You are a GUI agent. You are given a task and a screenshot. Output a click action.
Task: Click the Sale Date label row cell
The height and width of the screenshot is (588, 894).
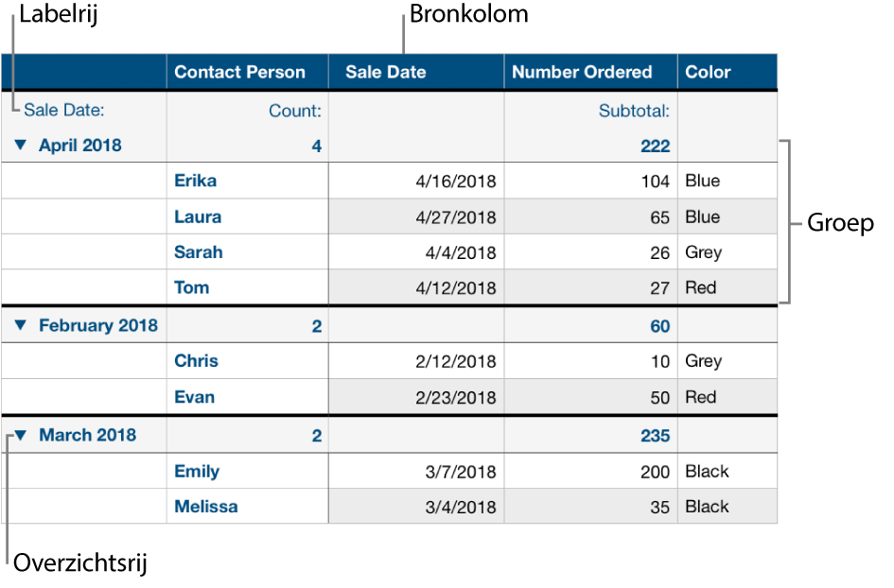(x=64, y=111)
